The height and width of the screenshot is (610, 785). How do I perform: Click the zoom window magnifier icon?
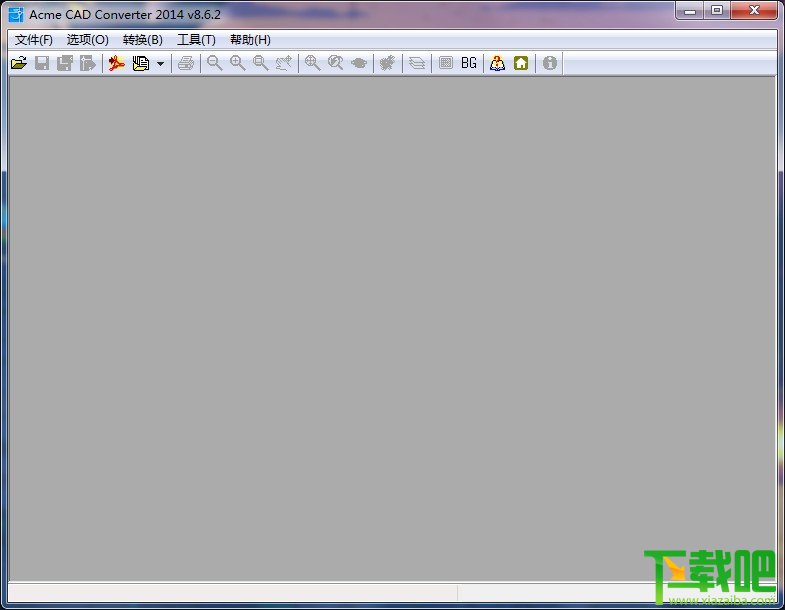pyautogui.click(x=260, y=63)
